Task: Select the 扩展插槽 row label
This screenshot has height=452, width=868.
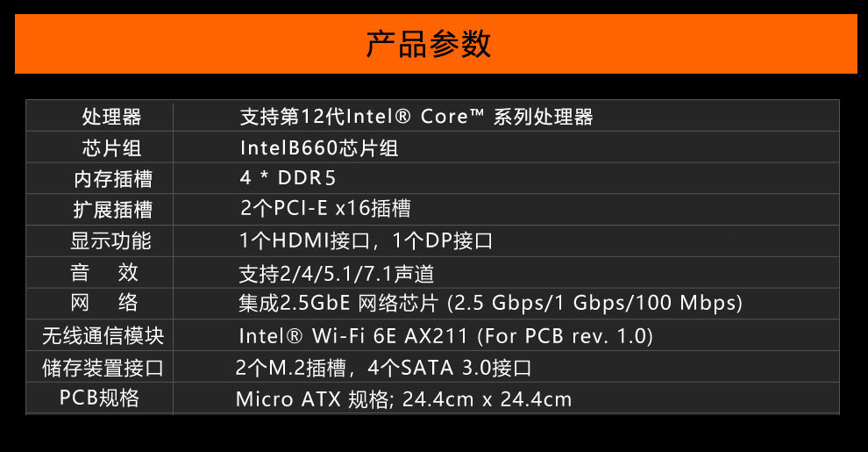Action: [113, 210]
